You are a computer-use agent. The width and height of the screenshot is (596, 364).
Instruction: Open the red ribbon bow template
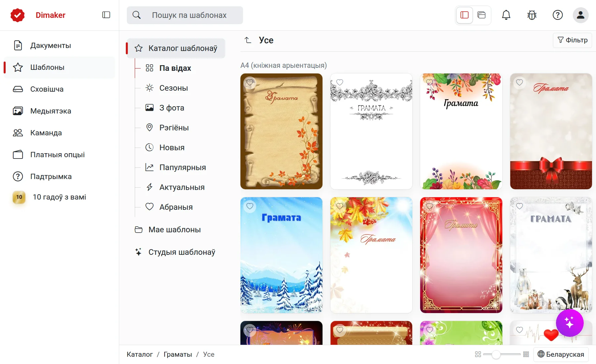click(x=551, y=131)
